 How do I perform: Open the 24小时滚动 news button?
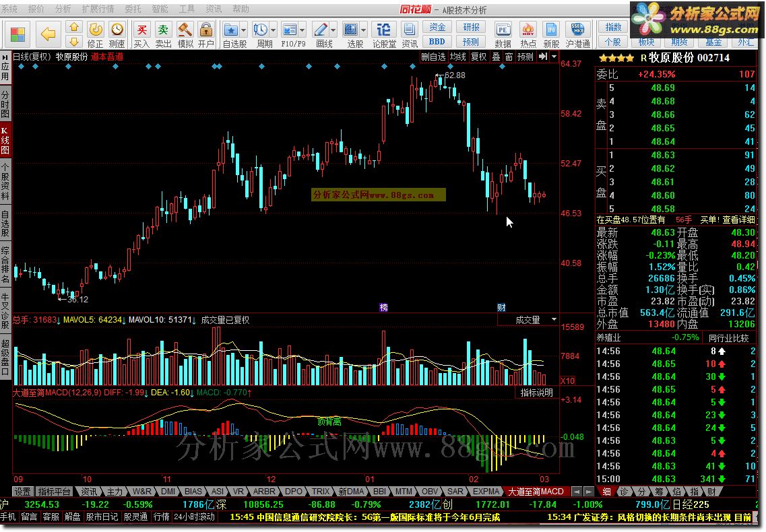195,517
